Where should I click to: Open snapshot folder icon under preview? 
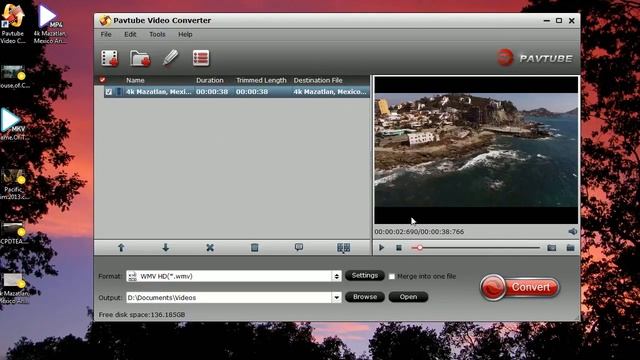570,247
